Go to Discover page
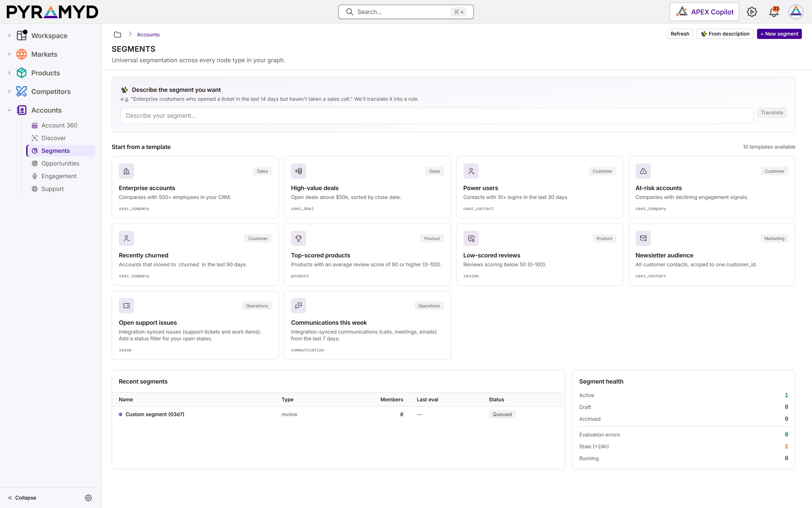 pyautogui.click(x=60, y=138)
